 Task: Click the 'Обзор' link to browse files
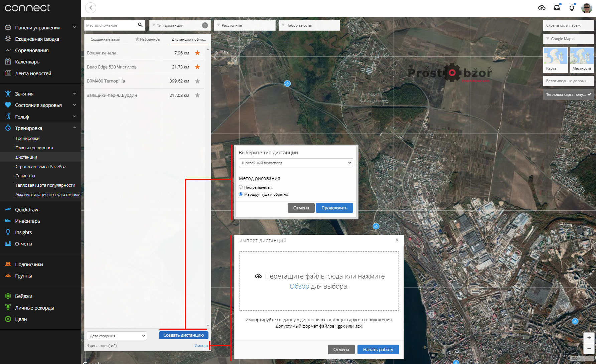point(299,286)
